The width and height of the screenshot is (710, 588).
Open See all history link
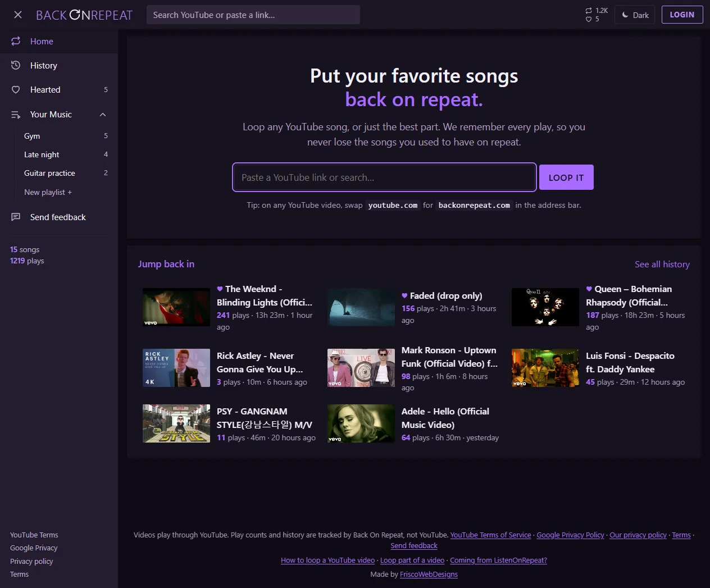(x=662, y=264)
